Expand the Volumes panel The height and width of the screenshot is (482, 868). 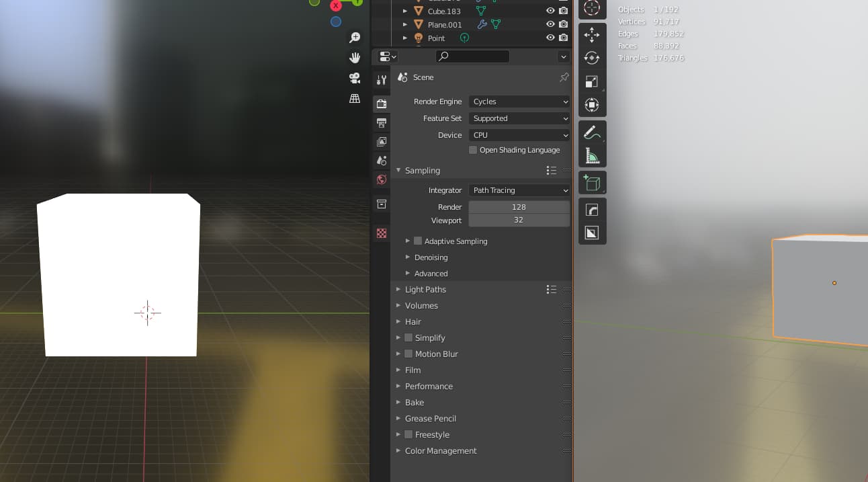tap(398, 306)
